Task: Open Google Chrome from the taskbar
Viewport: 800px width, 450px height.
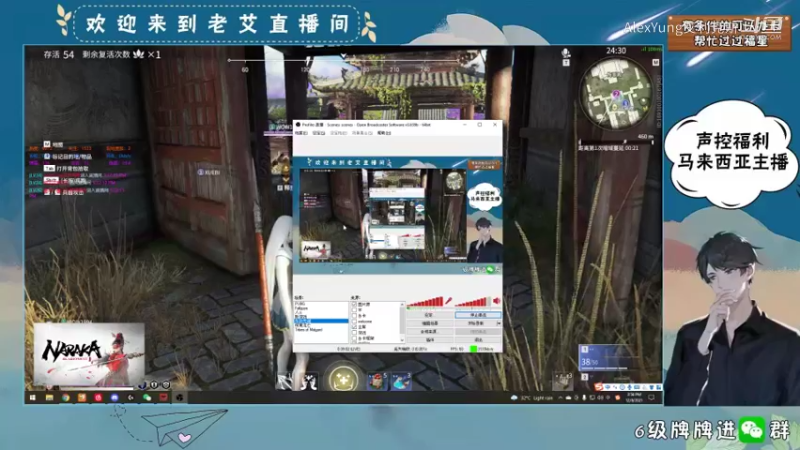Action: 65,397
